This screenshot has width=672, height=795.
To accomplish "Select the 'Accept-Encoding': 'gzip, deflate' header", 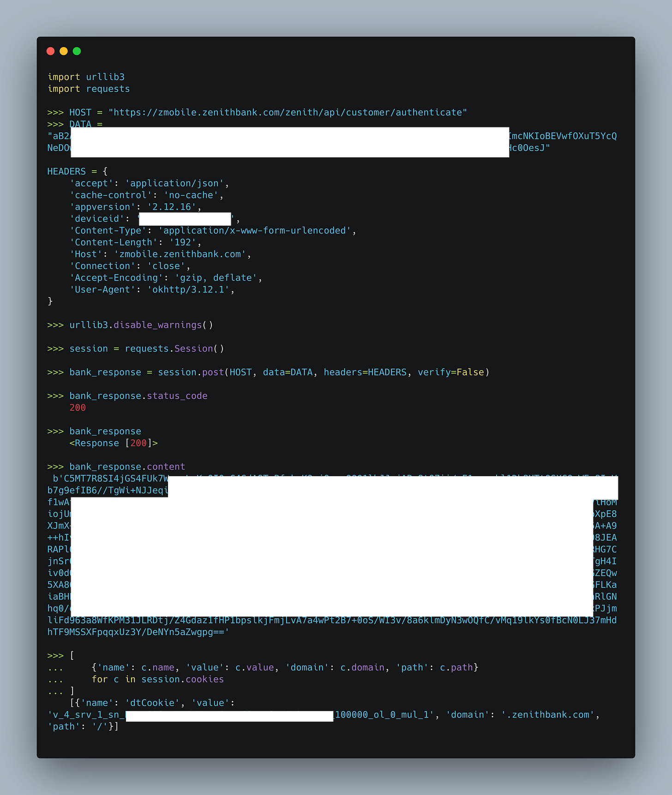I will (x=166, y=278).
